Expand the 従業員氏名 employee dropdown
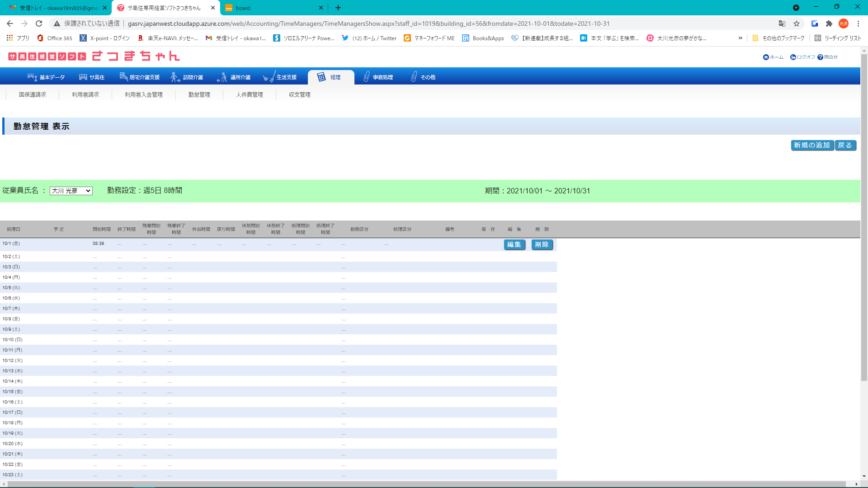The height and width of the screenshot is (488, 868). [x=71, y=191]
